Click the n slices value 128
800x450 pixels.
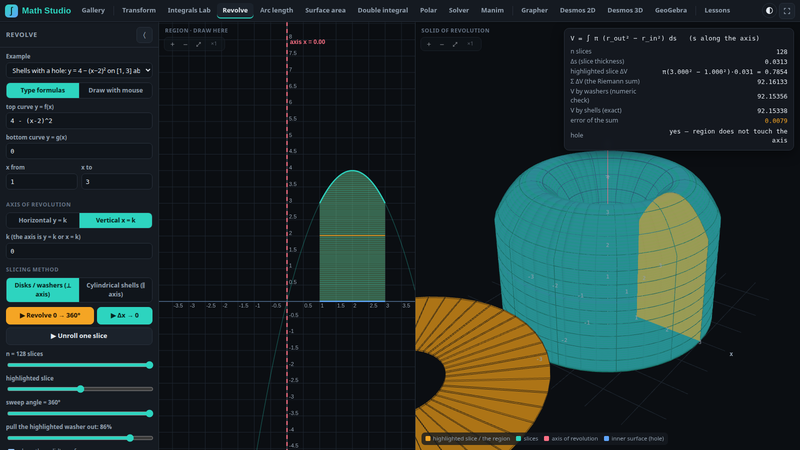pyautogui.click(x=782, y=52)
